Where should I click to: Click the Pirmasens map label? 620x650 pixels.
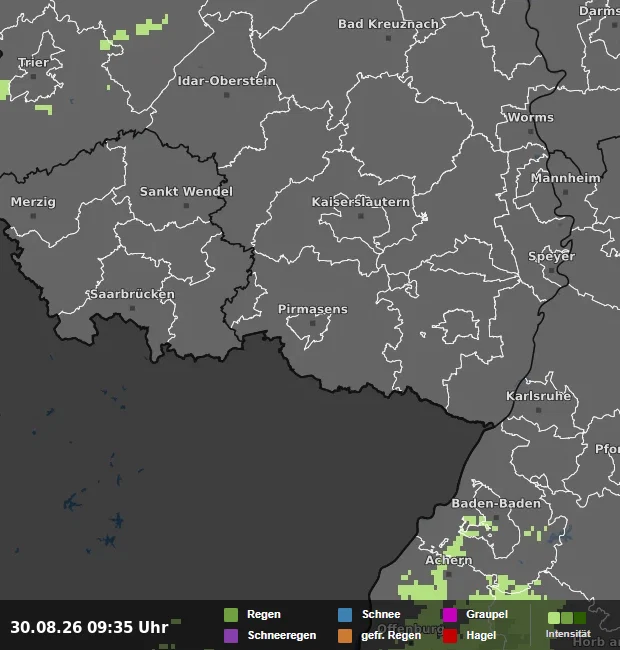pyautogui.click(x=312, y=309)
